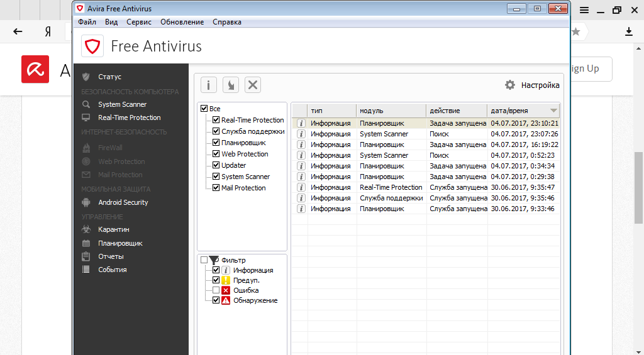The width and height of the screenshot is (644, 355).
Task: Click the События list icon
Action: click(86, 270)
